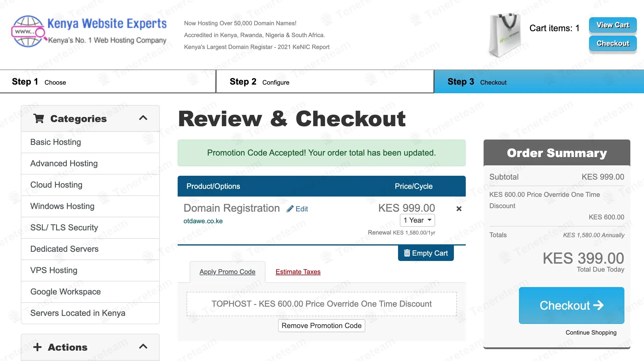The height and width of the screenshot is (361, 644).
Task: Click the large blue Checkout arrow button
Action: (x=572, y=305)
